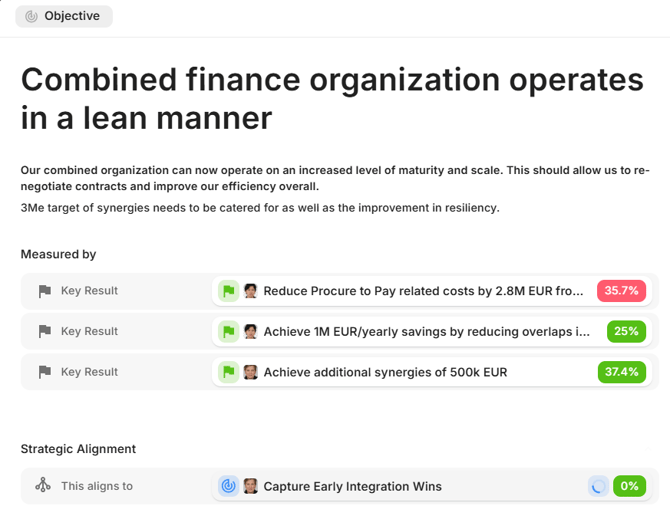Open the Achieve additional synergies of 500k EUR result
Viewport: 670px width, 519px height.
385,372
